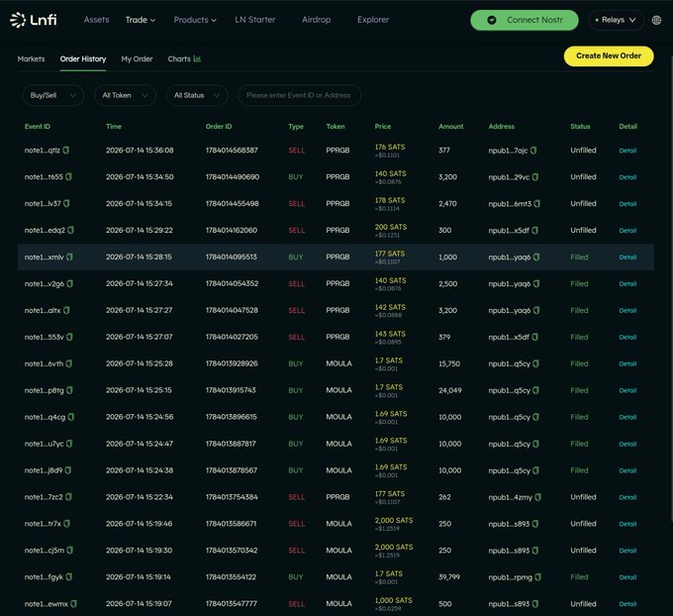Switch to the Markets tab

click(x=31, y=58)
